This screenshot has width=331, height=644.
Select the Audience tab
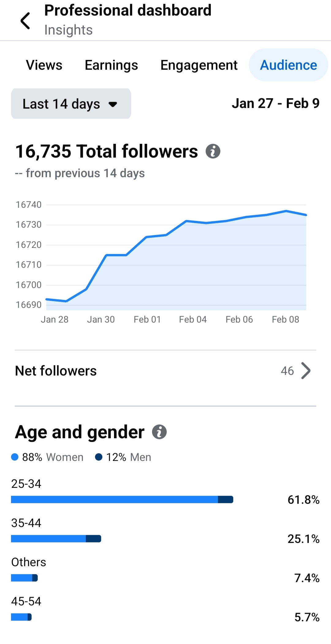coord(288,65)
